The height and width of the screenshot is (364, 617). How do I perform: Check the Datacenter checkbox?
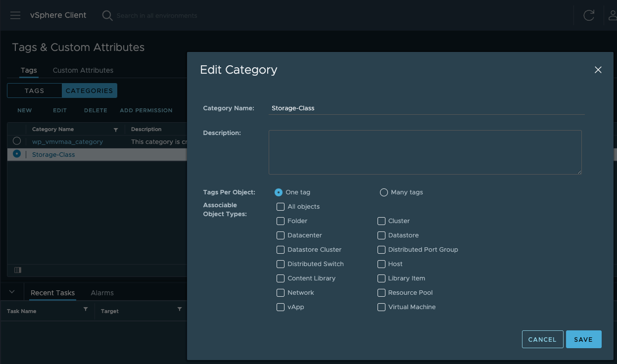281,235
